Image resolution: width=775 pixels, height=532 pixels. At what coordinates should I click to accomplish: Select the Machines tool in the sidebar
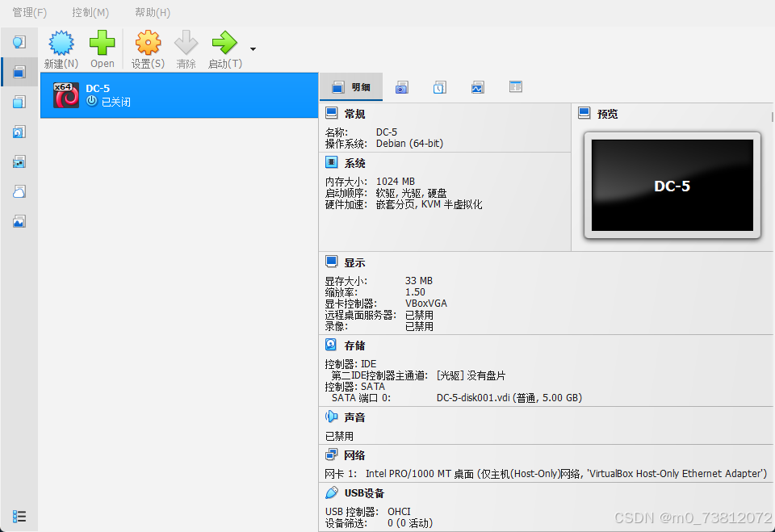[19, 72]
